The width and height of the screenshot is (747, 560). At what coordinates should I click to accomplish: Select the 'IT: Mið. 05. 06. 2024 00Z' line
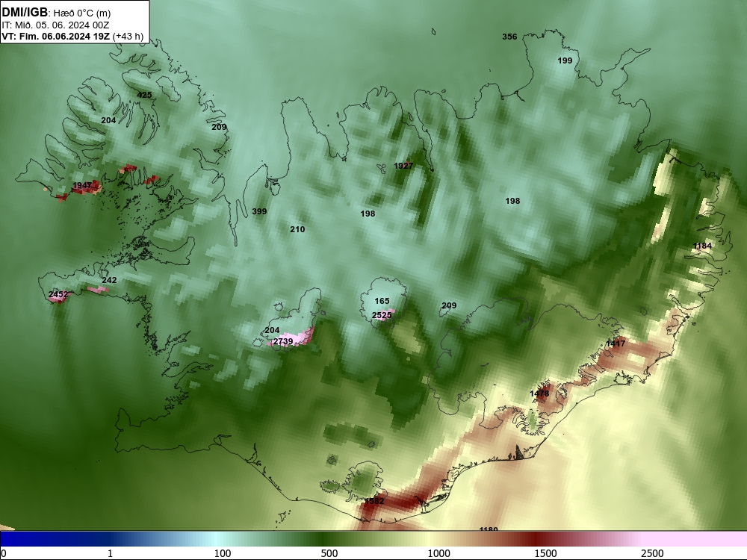[55, 25]
